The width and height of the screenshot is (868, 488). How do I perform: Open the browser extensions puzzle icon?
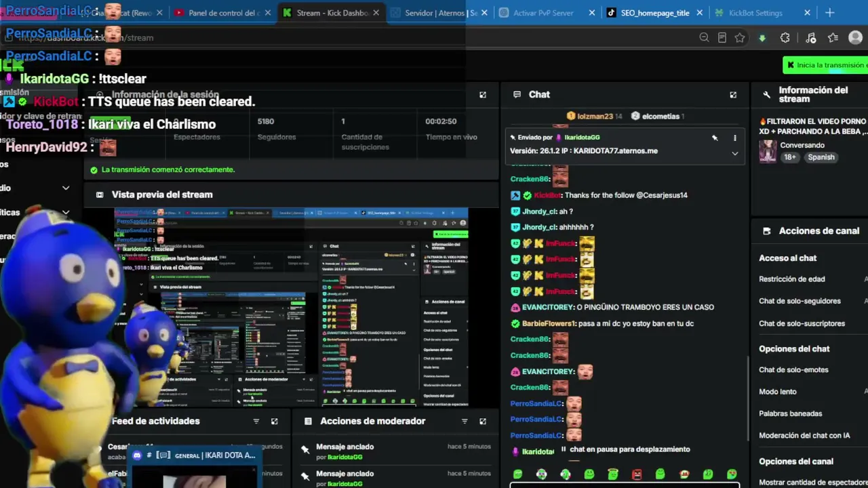click(785, 38)
